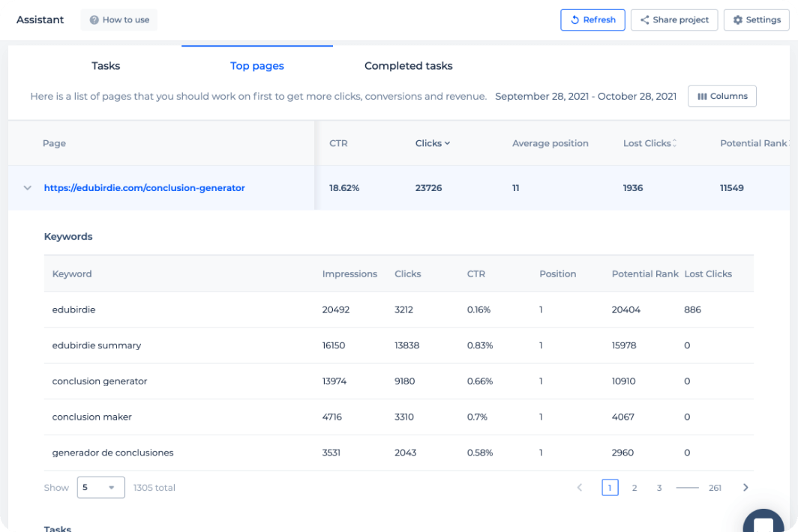Click the date range September 28 - October 28, 2021
798x532 pixels.
pos(586,96)
